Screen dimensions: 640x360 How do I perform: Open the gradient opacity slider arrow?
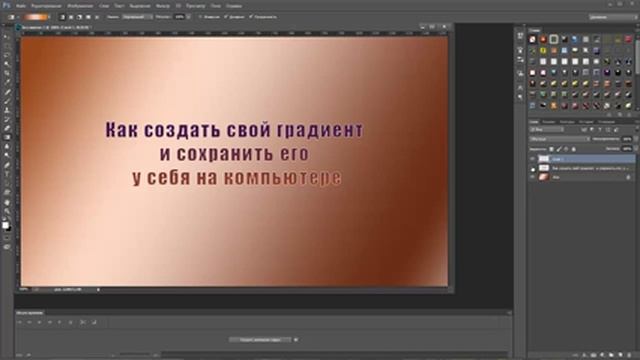189,17
